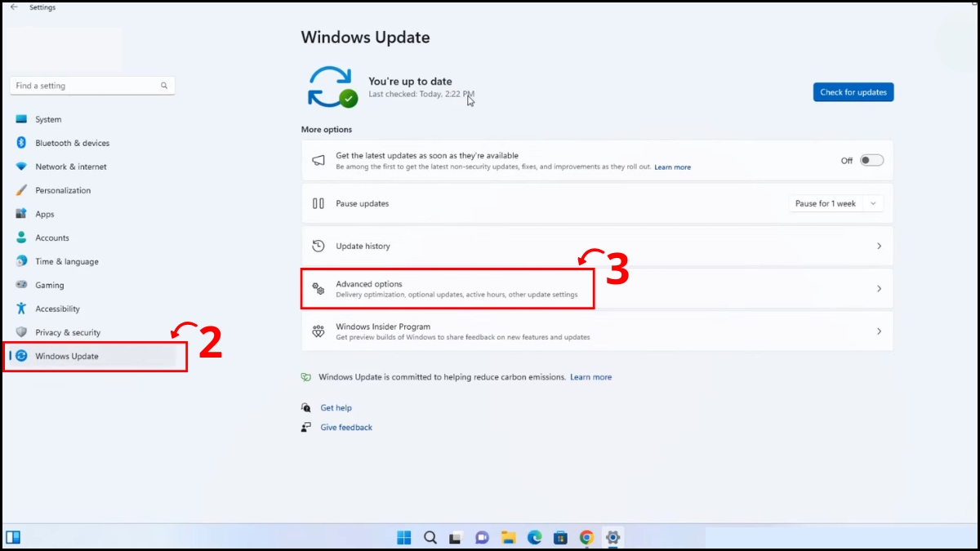Click the Gaming controller icon
Viewport: 980px width, 551px height.
tap(21, 285)
